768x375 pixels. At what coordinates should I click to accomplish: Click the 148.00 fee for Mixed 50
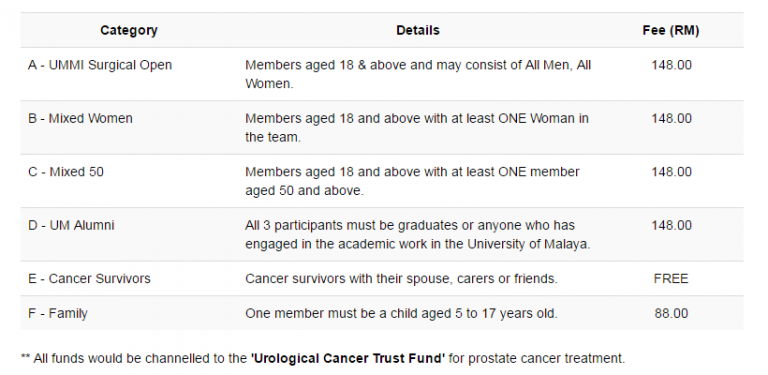pos(671,172)
